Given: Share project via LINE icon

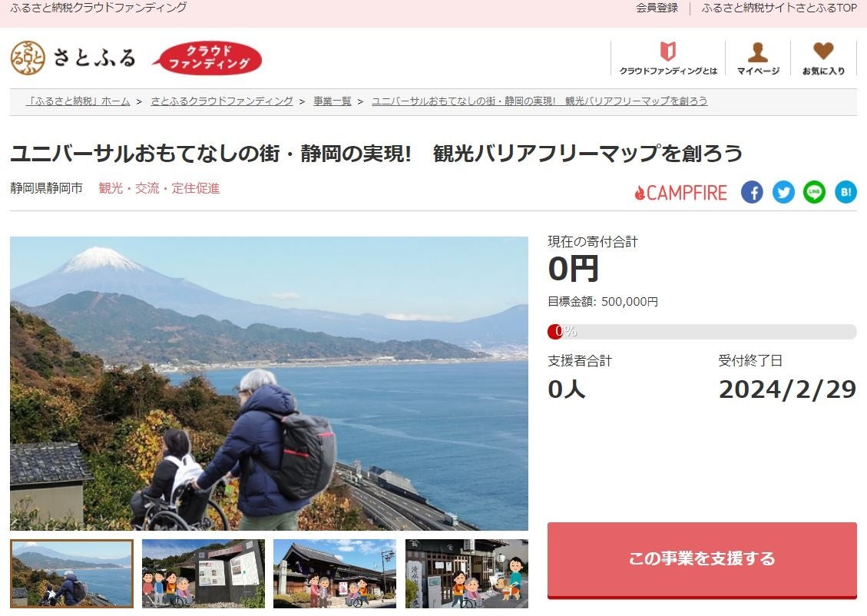Looking at the screenshot, I should point(815,193).
